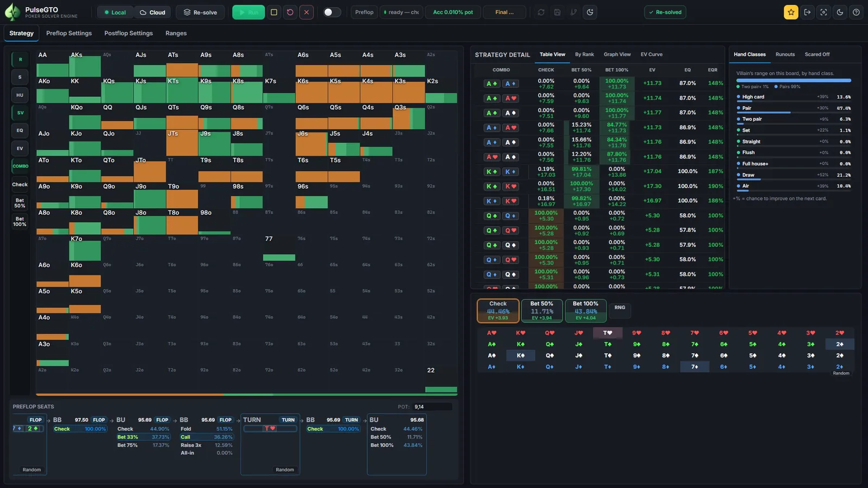Select the SV view mode in sidebar
The height and width of the screenshot is (488, 868).
[x=20, y=113]
